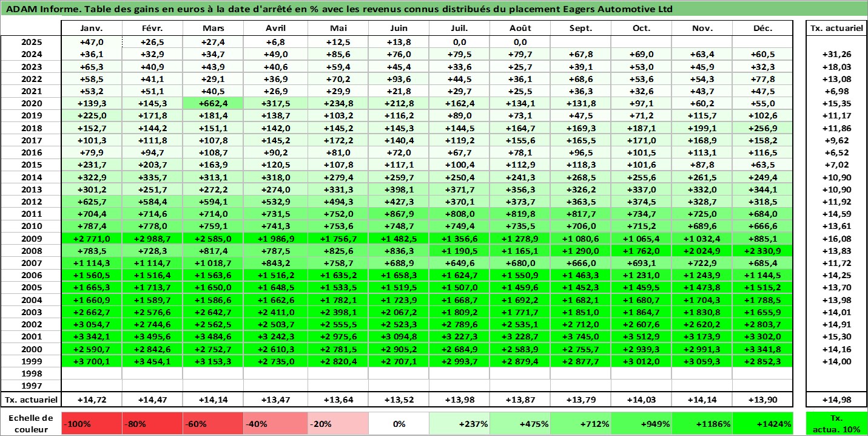The height and width of the screenshot is (436, 868).
Task: Select the +2 771,0 cell in 2009
Action: coord(92,239)
